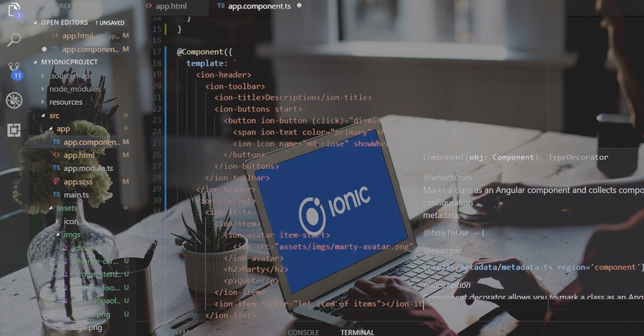Click the '</ion-list>' closing tag

pyautogui.click(x=230, y=315)
